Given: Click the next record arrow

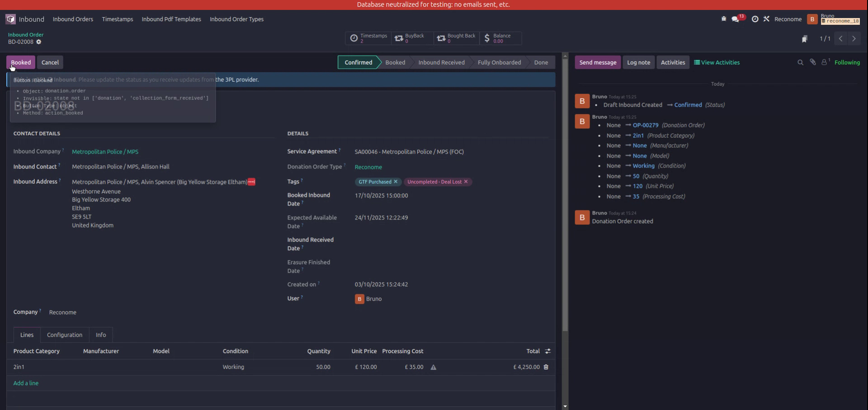Looking at the screenshot, I should pyautogui.click(x=854, y=39).
